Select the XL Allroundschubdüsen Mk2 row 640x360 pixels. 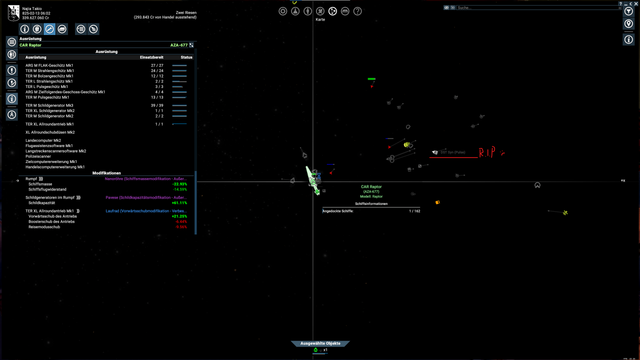(106, 132)
